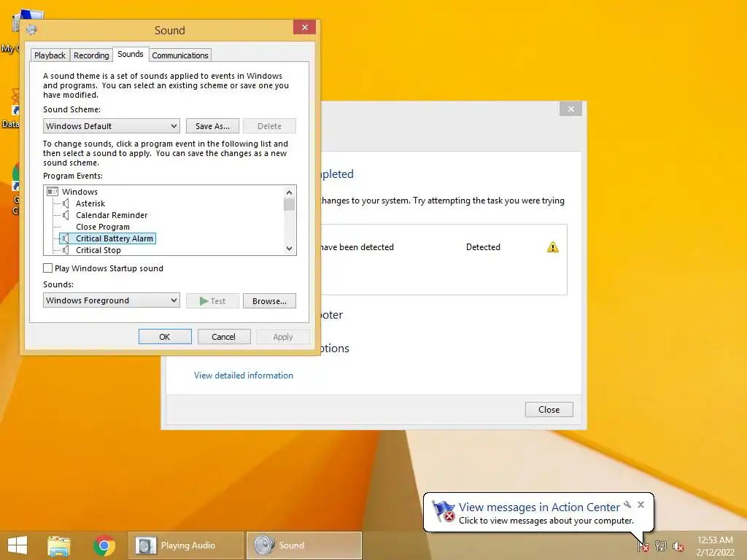Image resolution: width=747 pixels, height=560 pixels.
Task: Click Cancel in the Sound dialog
Action: [224, 337]
